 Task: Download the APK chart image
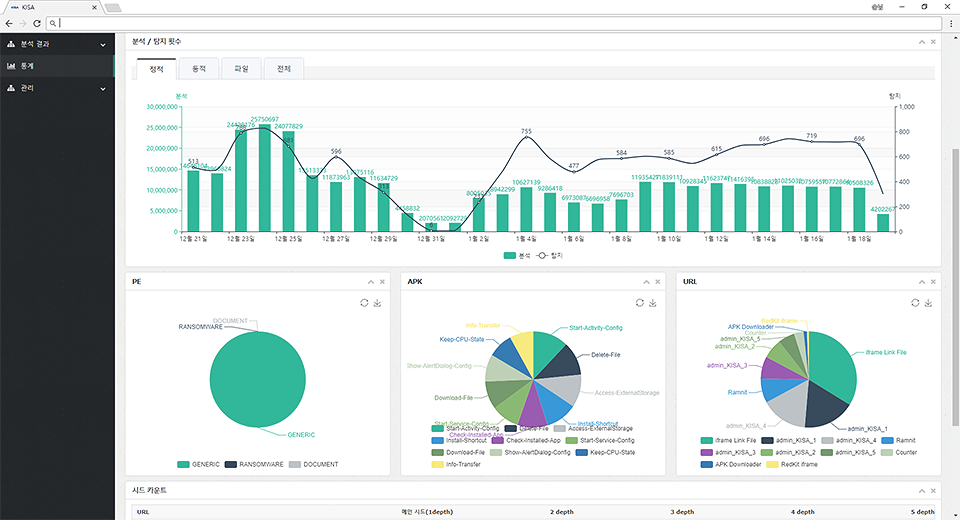click(652, 303)
